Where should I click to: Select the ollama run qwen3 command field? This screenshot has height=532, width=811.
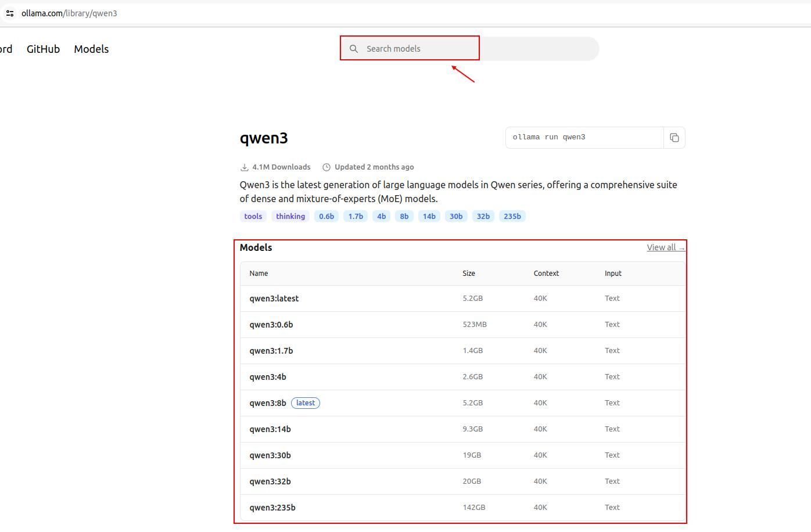pyautogui.click(x=584, y=138)
